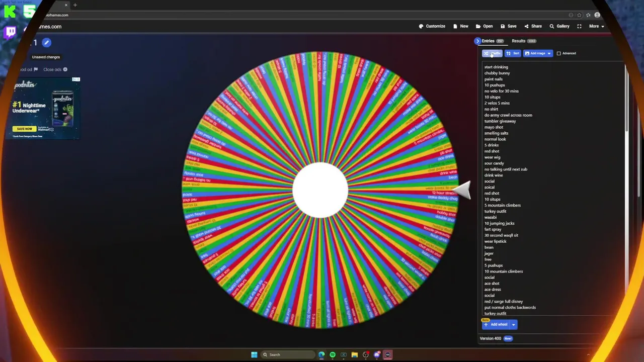
Task: Expand the Add wheel dropdown arrow
Action: click(513, 324)
